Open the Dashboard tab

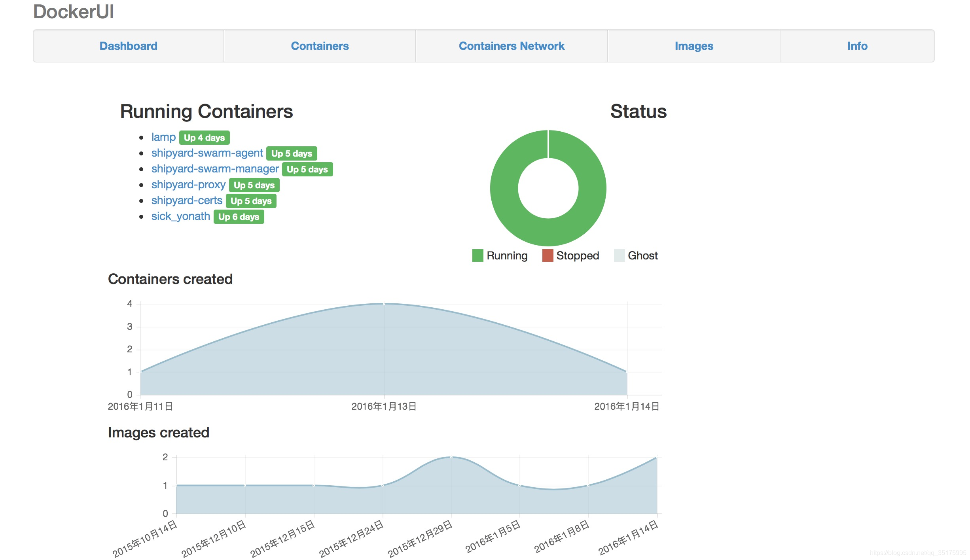(128, 46)
